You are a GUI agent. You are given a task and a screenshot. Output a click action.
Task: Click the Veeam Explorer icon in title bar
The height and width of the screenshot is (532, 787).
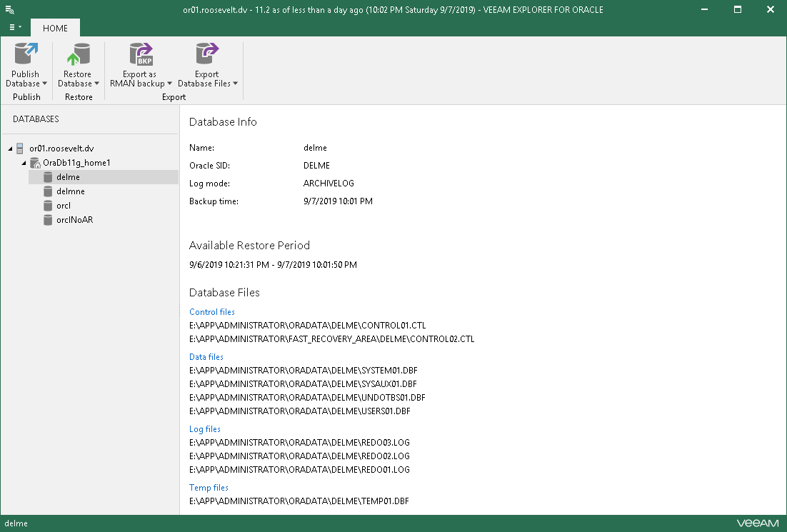pyautogui.click(x=9, y=9)
